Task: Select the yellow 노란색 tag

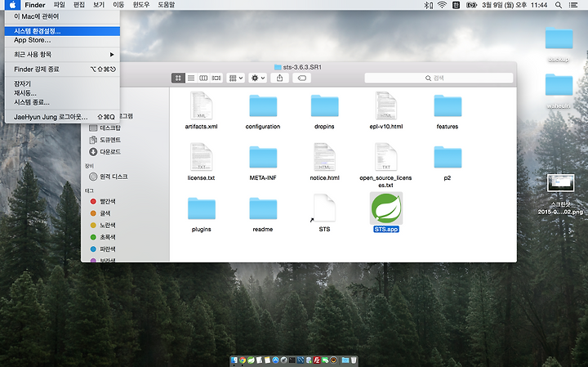Action: click(103, 225)
